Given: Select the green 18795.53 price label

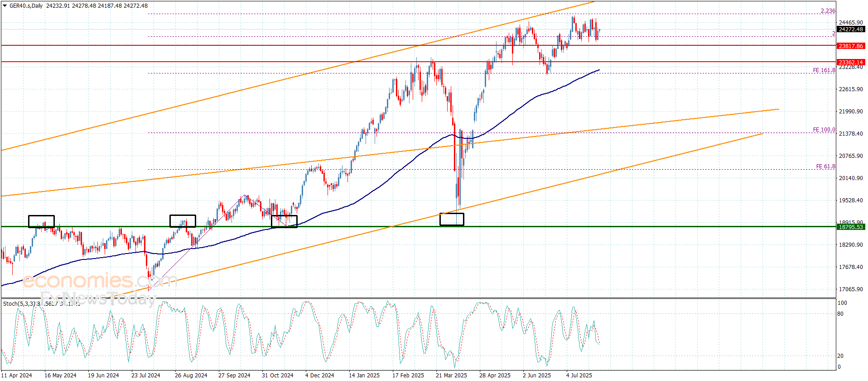Looking at the screenshot, I should tap(851, 227).
